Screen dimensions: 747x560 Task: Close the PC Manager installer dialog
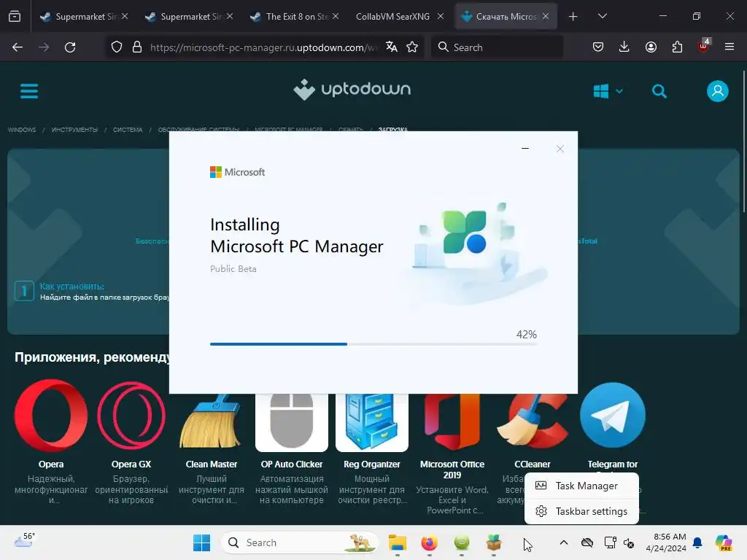(x=560, y=149)
